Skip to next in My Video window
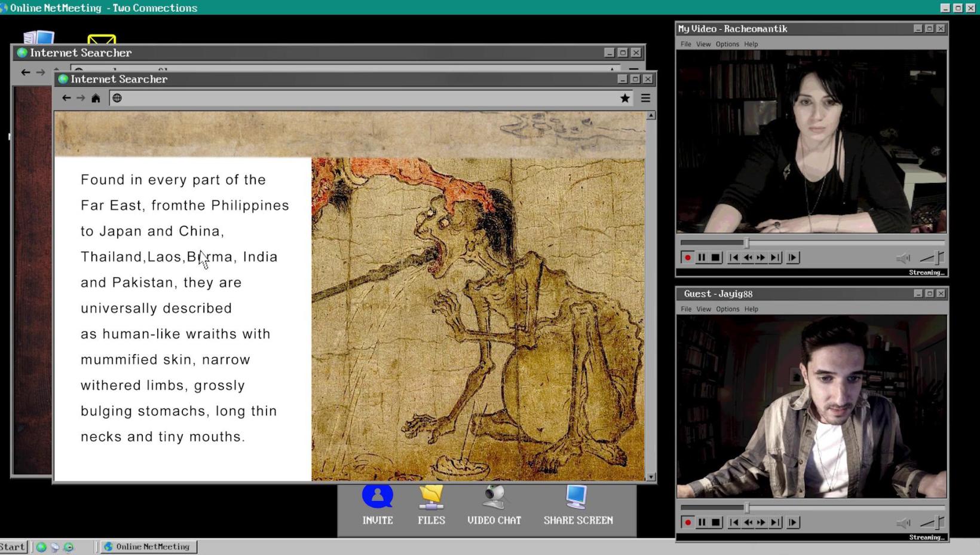 pyautogui.click(x=775, y=258)
